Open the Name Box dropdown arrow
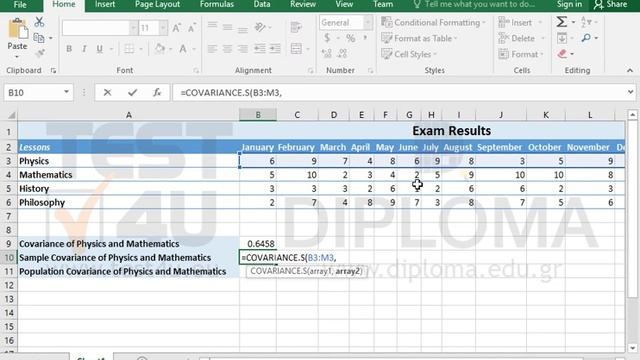This screenshot has height=360, width=640. pyautogui.click(x=66, y=92)
